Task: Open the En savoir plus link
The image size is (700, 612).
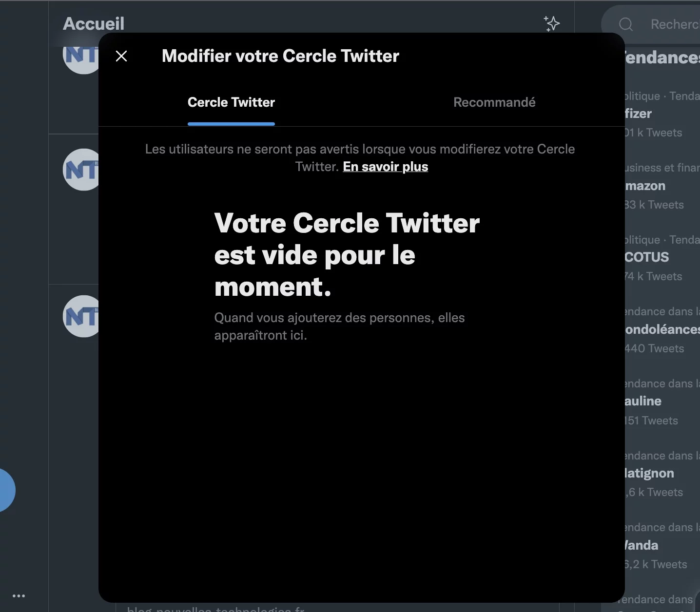Action: point(385,167)
